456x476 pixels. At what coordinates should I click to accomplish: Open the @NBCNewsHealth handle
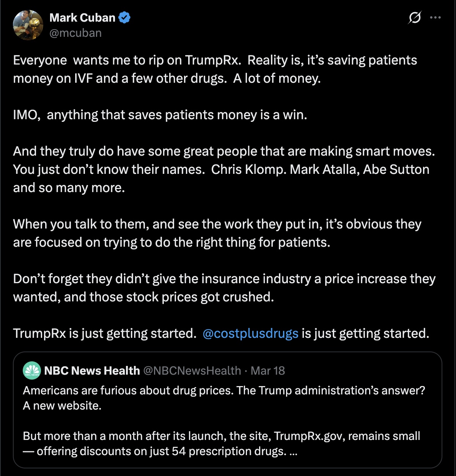click(192, 370)
